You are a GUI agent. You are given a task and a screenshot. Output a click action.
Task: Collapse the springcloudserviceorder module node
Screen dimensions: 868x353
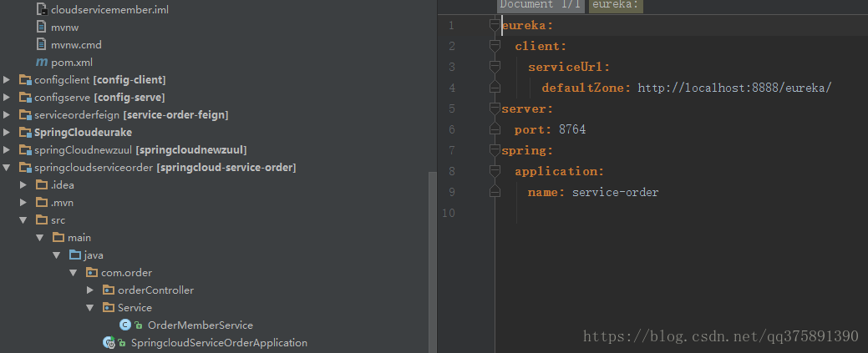pos(7,168)
